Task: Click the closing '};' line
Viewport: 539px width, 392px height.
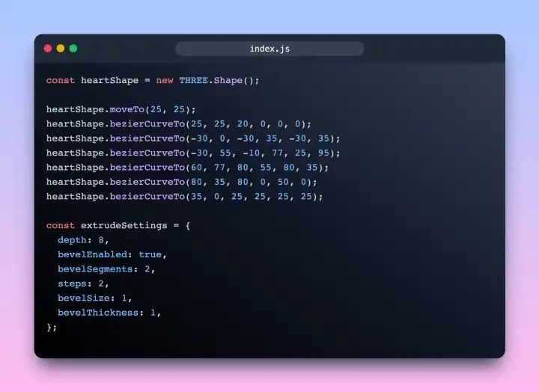Action: pos(52,327)
